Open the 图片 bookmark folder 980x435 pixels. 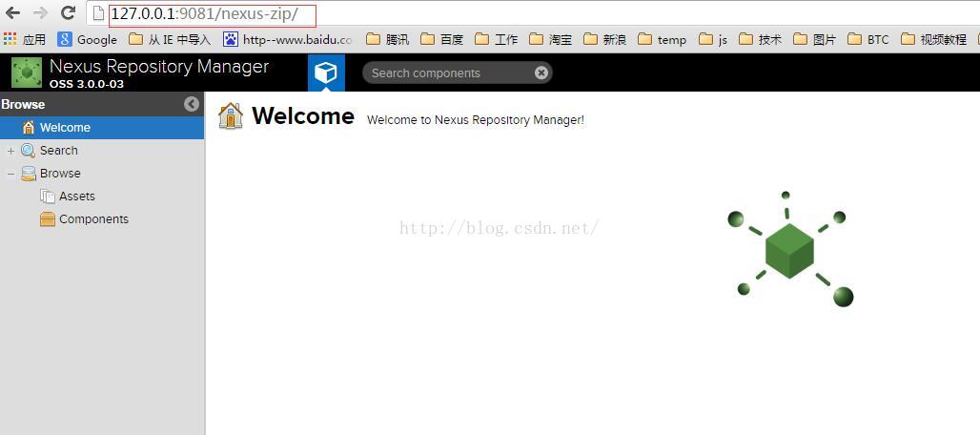815,39
